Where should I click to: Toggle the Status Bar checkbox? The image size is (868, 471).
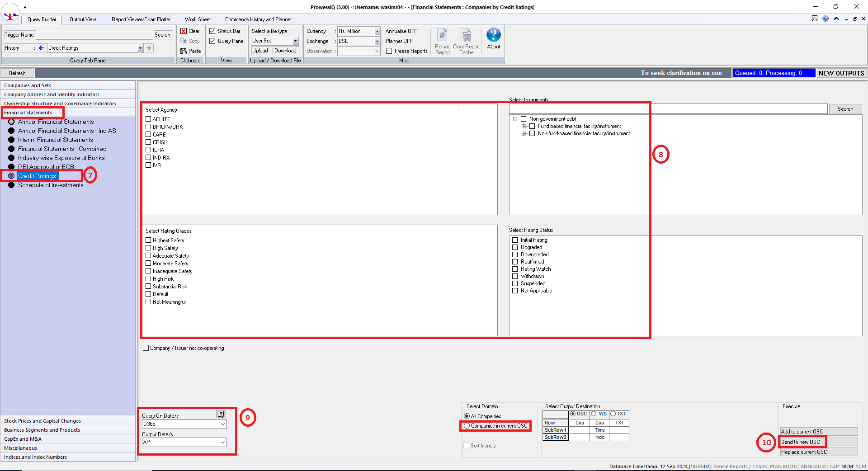click(x=212, y=31)
